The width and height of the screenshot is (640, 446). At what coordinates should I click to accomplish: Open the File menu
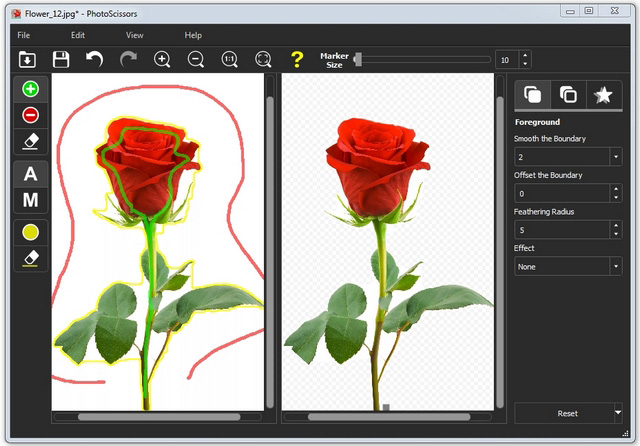coord(24,35)
